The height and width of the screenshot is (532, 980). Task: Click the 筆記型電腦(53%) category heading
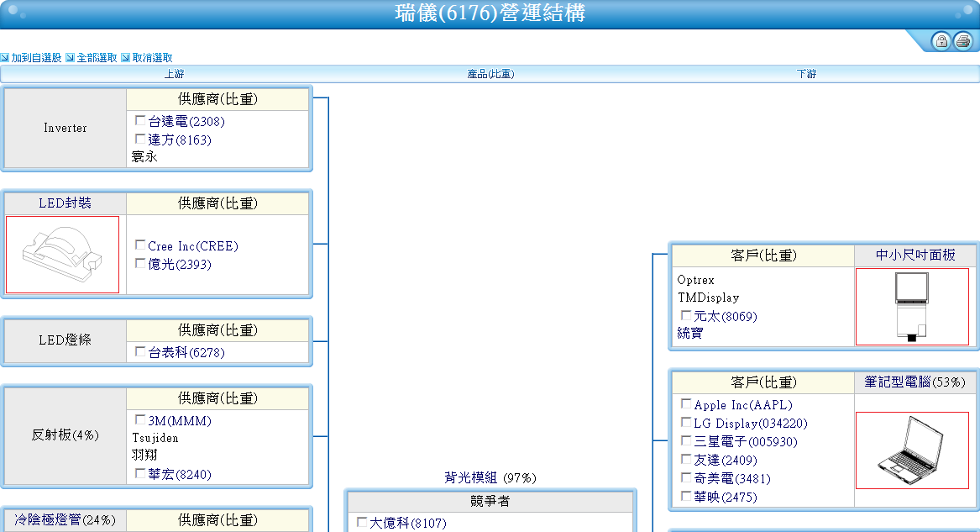tap(915, 382)
